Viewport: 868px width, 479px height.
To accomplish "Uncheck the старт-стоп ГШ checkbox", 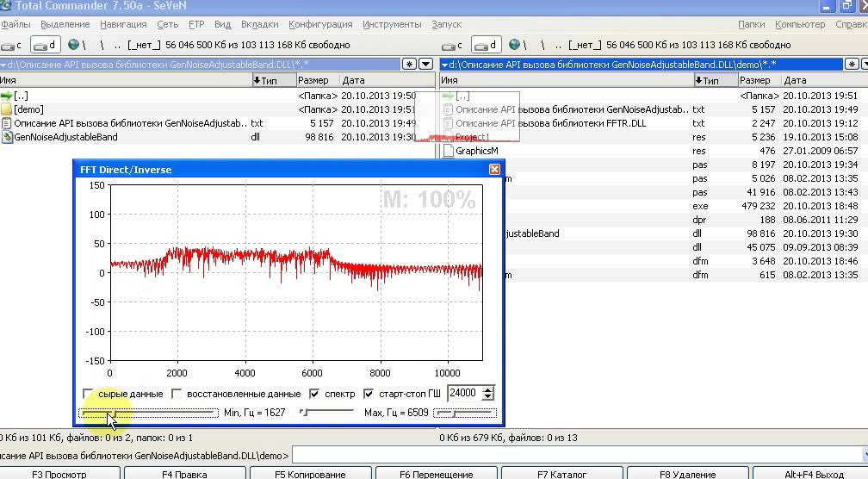I will coord(369,394).
